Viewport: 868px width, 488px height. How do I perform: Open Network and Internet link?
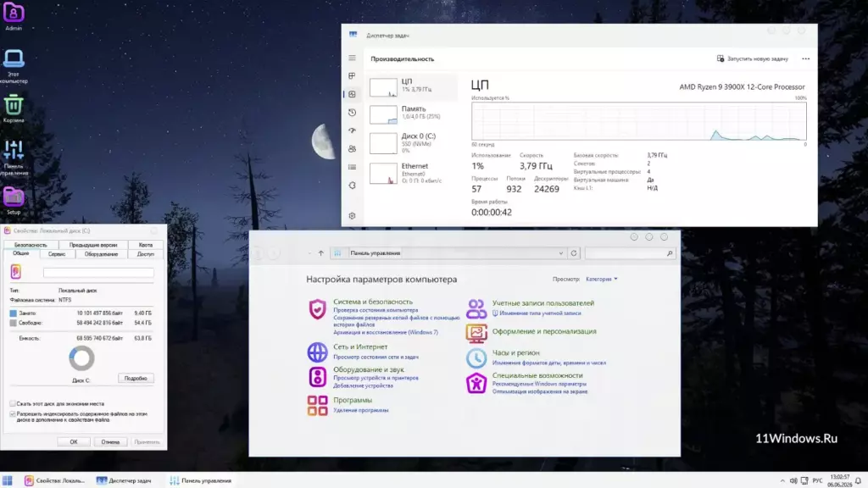tap(360, 347)
